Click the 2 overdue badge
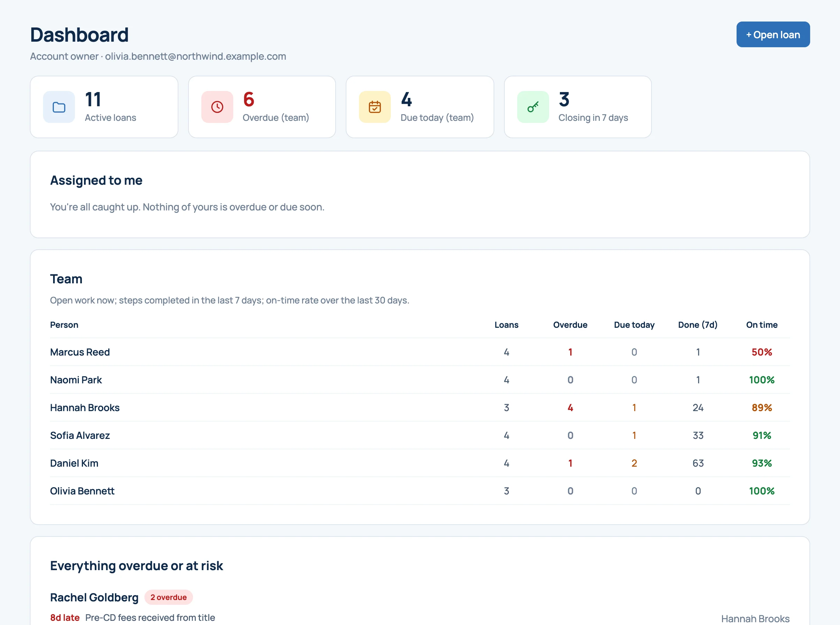Screen dimensions: 840x625 click(169, 597)
